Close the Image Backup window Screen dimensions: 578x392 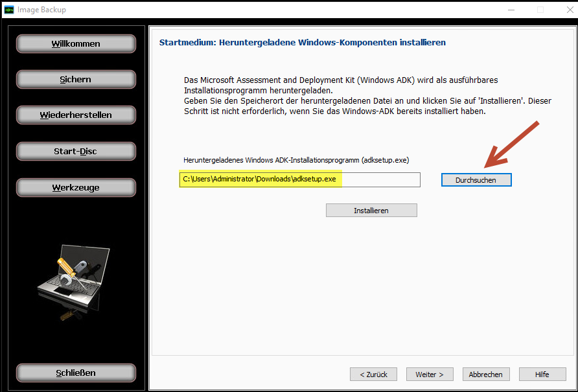tap(570, 10)
